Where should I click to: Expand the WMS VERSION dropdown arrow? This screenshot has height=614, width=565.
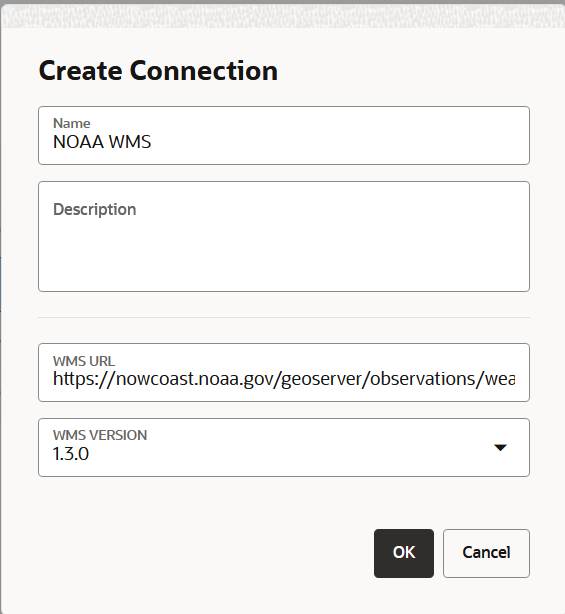[500, 448]
